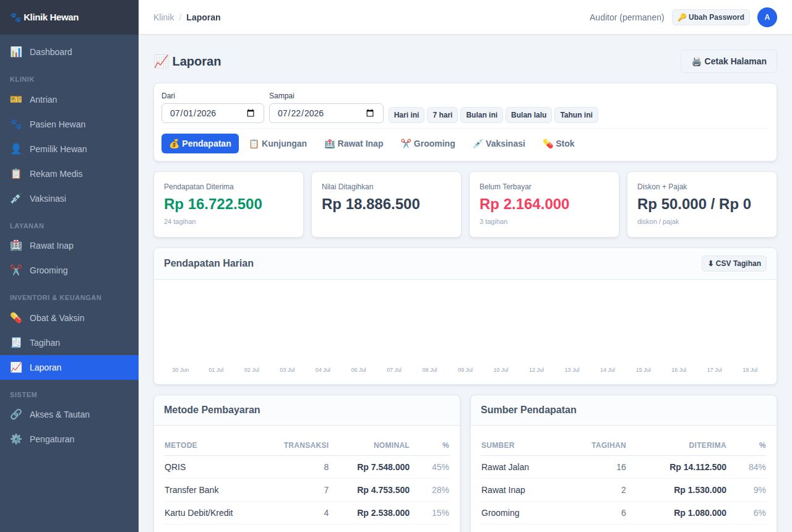Click the Rp 1.530.000 Rawat Inap amount
This screenshot has height=532, width=792.
coord(700,490)
